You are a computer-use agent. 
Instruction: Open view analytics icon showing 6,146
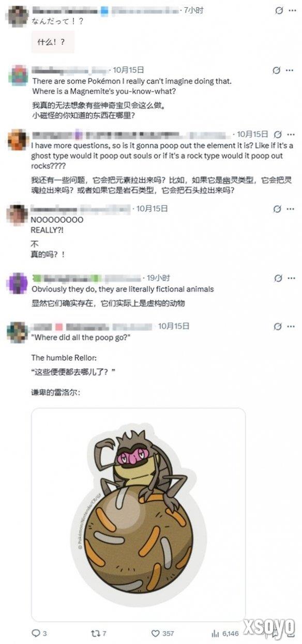215,633
